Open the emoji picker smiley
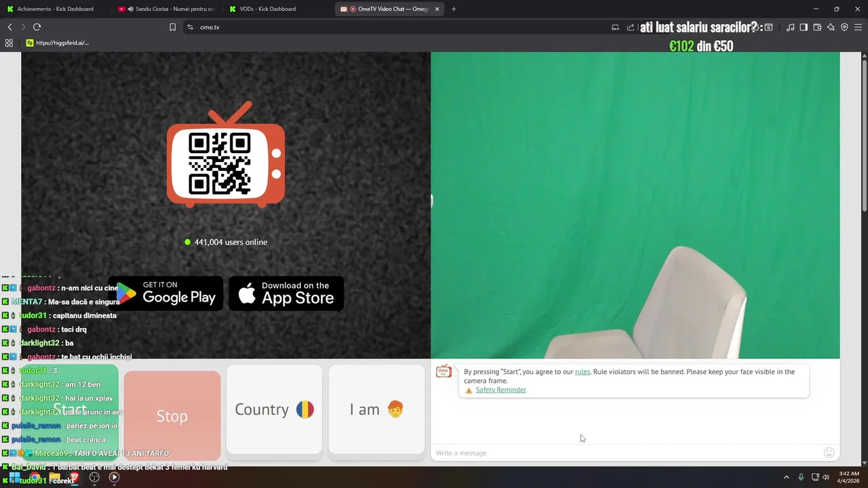This screenshot has height=488, width=868. [829, 453]
